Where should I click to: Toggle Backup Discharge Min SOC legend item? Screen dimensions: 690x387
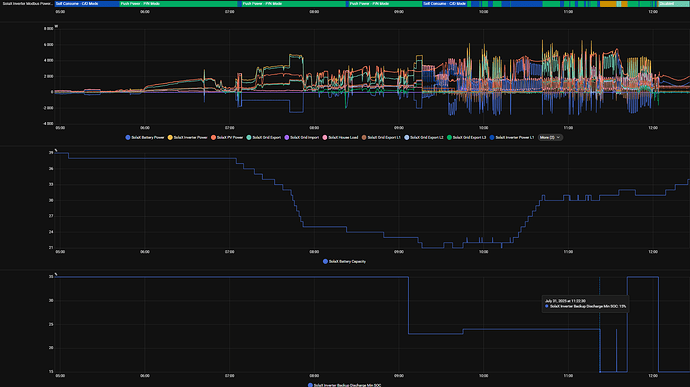[x=345, y=385]
